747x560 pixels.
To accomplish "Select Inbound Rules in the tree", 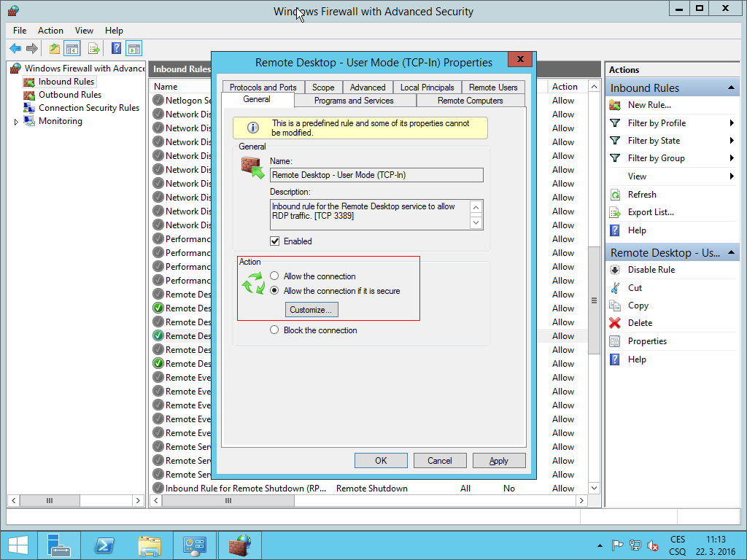I will click(x=66, y=82).
